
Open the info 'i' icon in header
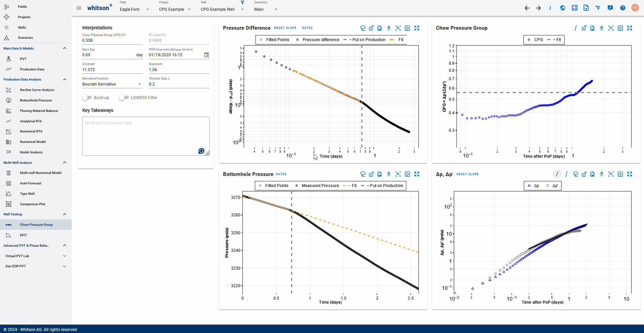[550, 8]
